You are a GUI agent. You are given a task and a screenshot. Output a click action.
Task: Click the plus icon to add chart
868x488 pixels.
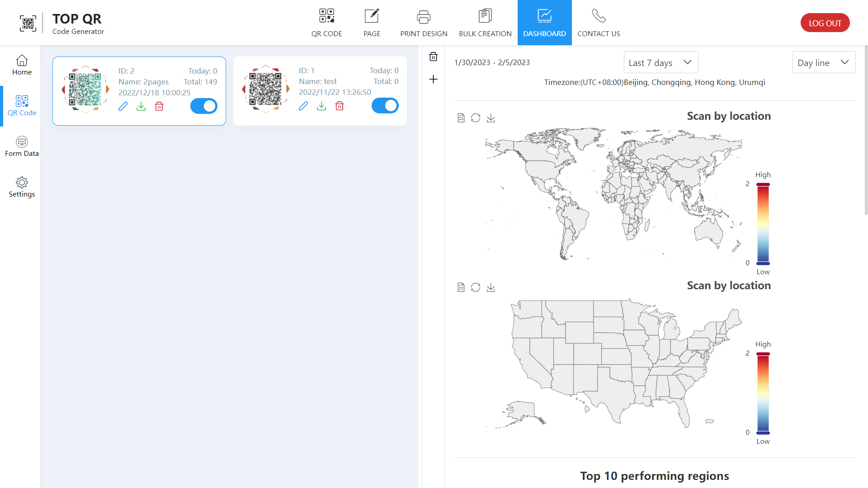coord(433,80)
